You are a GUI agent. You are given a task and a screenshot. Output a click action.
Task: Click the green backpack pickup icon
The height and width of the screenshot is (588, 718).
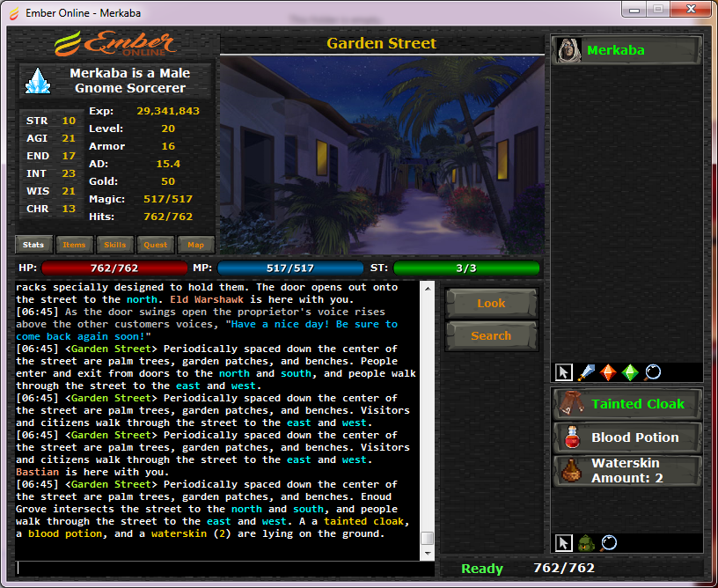click(x=587, y=543)
